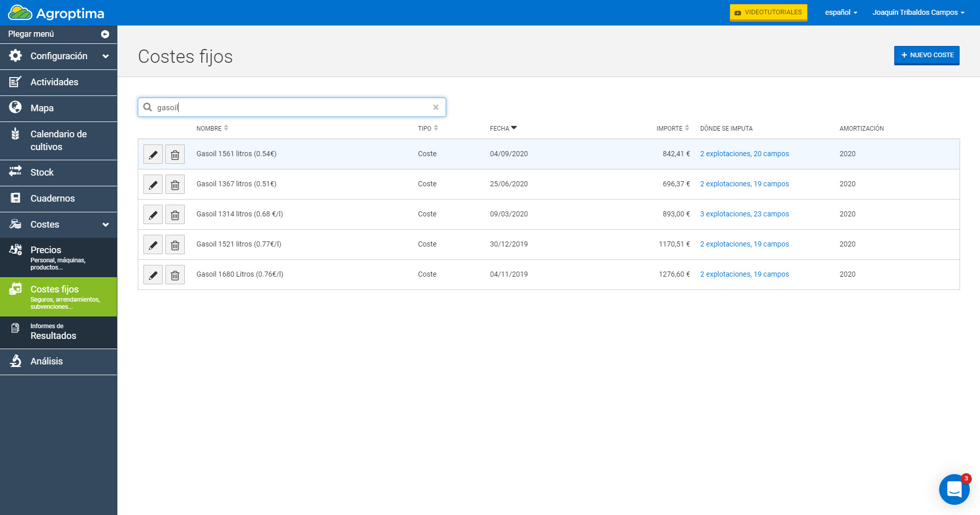Open the chat support bubble
This screenshot has width=980, height=515.
click(x=953, y=489)
